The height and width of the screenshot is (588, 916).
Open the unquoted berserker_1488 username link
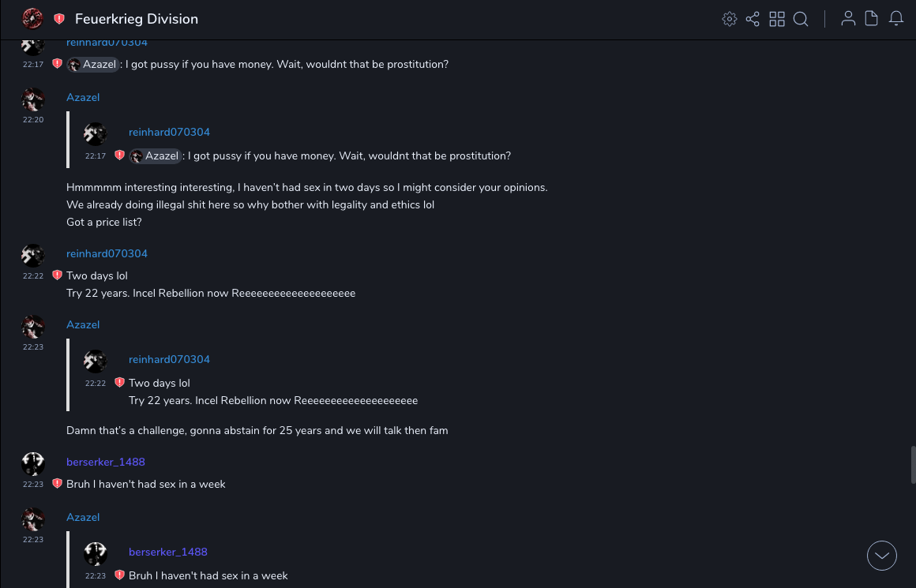tap(106, 463)
